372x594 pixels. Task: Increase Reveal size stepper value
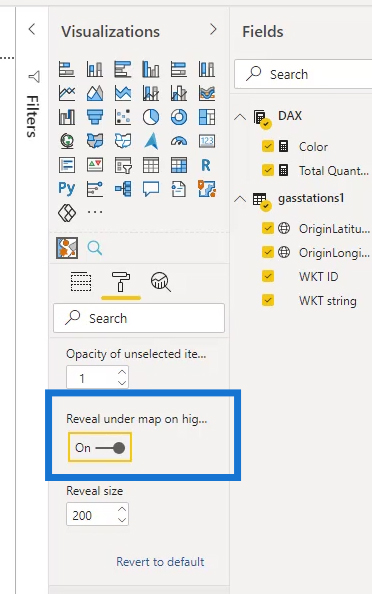pyautogui.click(x=122, y=509)
